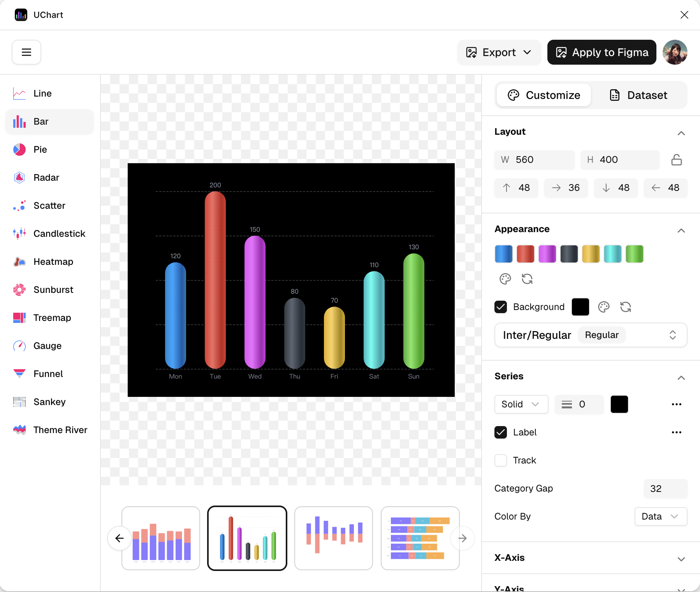Viewport: 700px width, 592px height.
Task: Uncheck the Label checkbox
Action: point(501,432)
